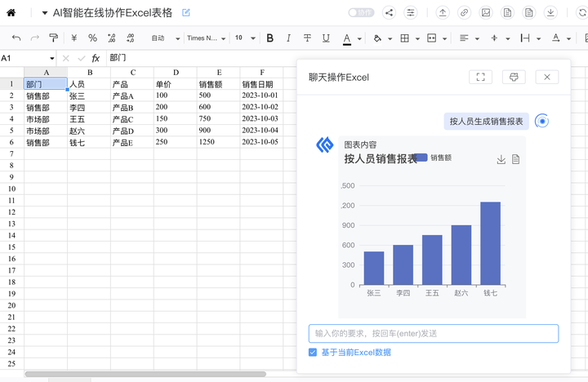Click the fx insert function icon
This screenshot has height=382, width=588.
click(96, 58)
